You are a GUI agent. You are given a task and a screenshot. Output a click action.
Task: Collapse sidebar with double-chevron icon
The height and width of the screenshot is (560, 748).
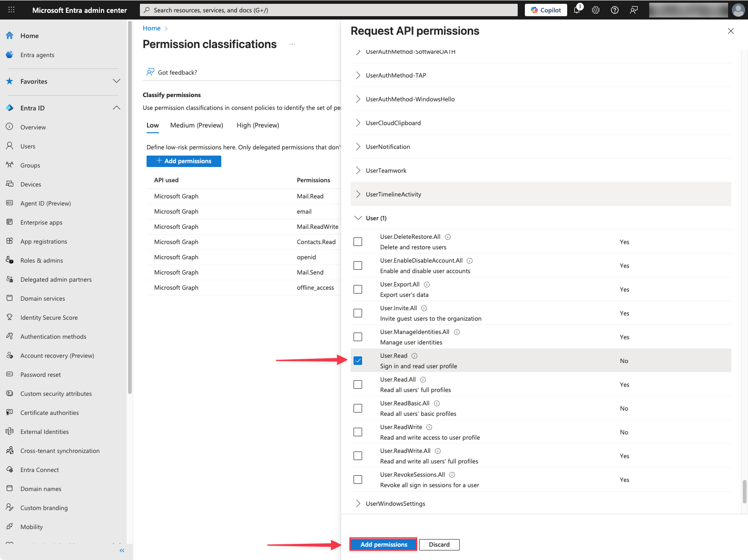coord(122,550)
